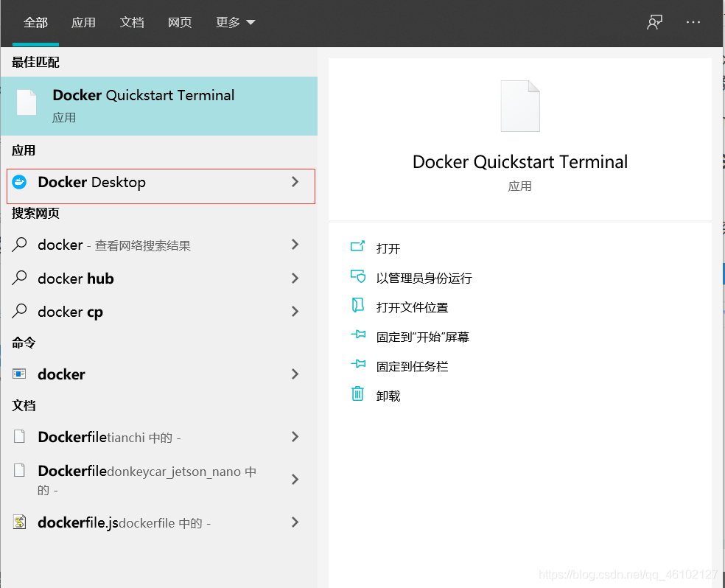
Task: Switch to the 全部 tab
Action: (35, 22)
